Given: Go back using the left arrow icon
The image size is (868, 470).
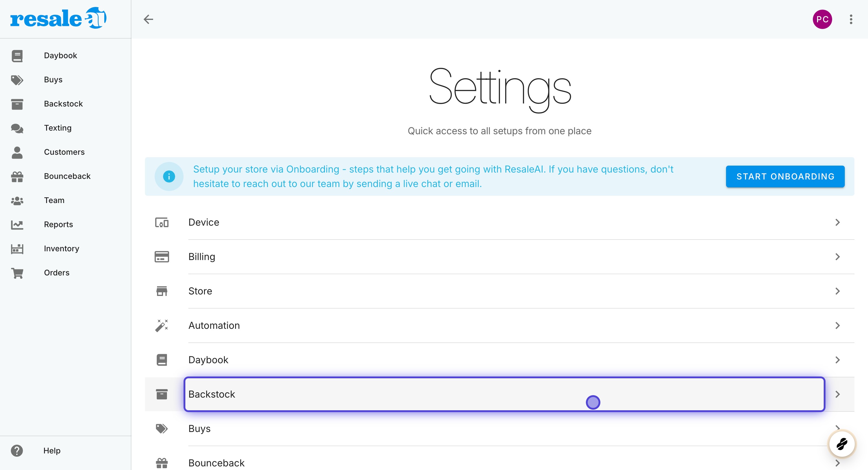Looking at the screenshot, I should click(x=148, y=19).
